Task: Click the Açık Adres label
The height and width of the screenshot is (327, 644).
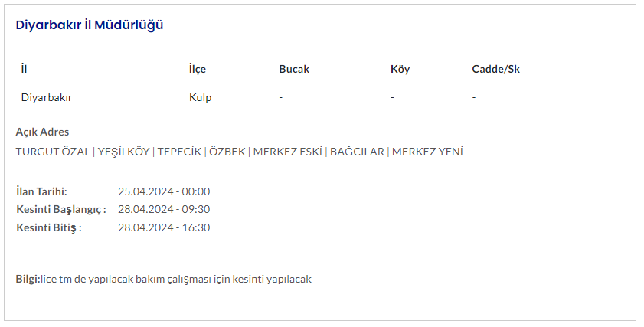Action: coord(42,132)
